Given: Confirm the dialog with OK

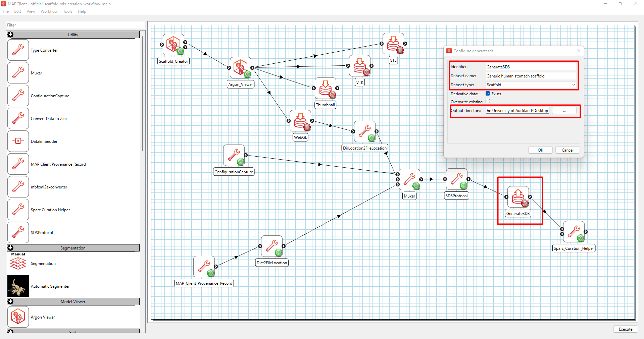Looking at the screenshot, I should [540, 150].
